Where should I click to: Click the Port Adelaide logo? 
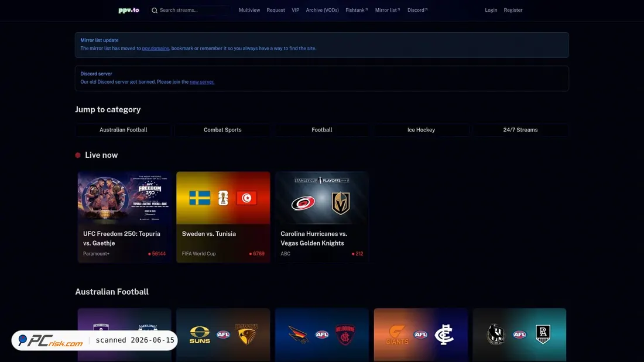pos(543,335)
